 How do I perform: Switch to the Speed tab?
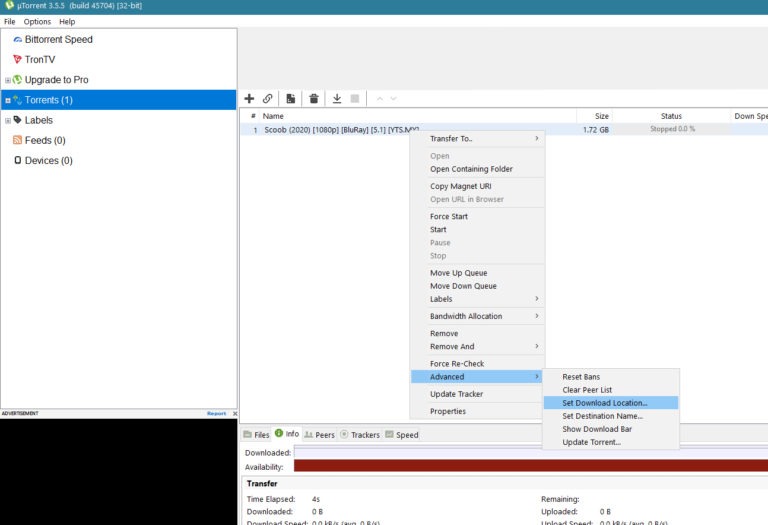[402, 434]
